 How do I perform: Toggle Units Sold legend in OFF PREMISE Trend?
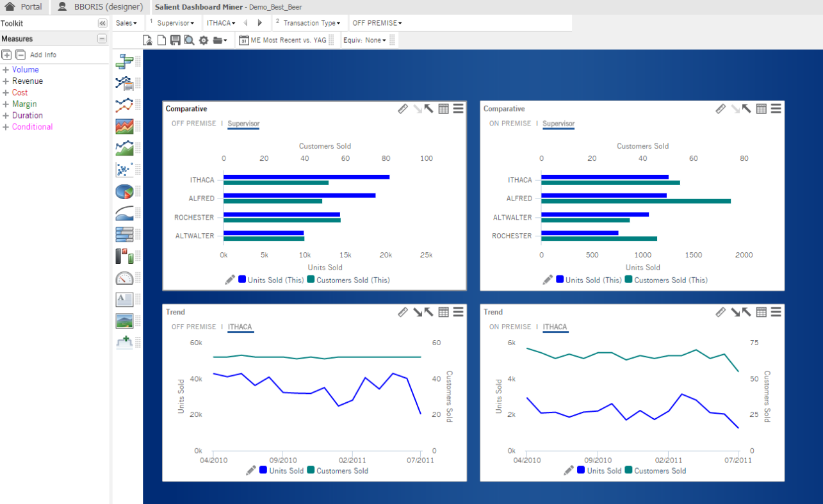click(281, 471)
